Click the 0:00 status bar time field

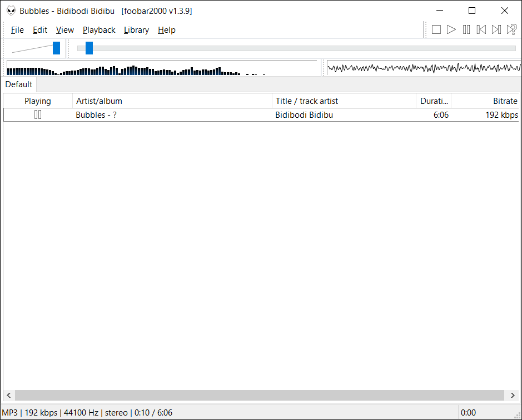tap(468, 413)
